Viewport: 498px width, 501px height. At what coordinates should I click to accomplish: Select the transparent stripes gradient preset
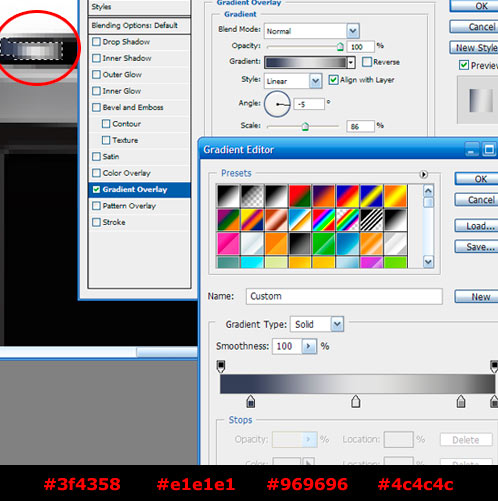(x=371, y=220)
